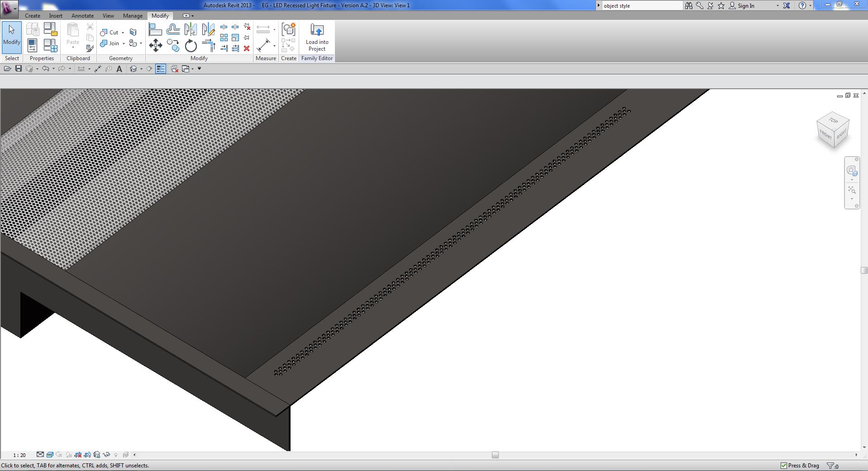Click the Save icon in quick access toolbar

tap(19, 69)
